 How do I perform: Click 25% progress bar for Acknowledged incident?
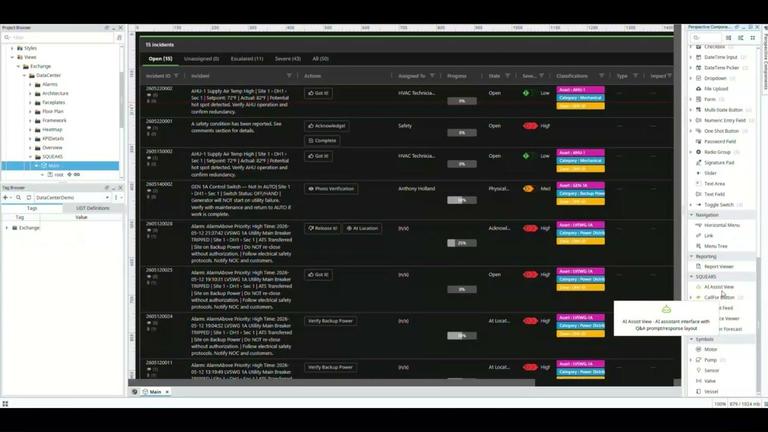[x=461, y=243]
